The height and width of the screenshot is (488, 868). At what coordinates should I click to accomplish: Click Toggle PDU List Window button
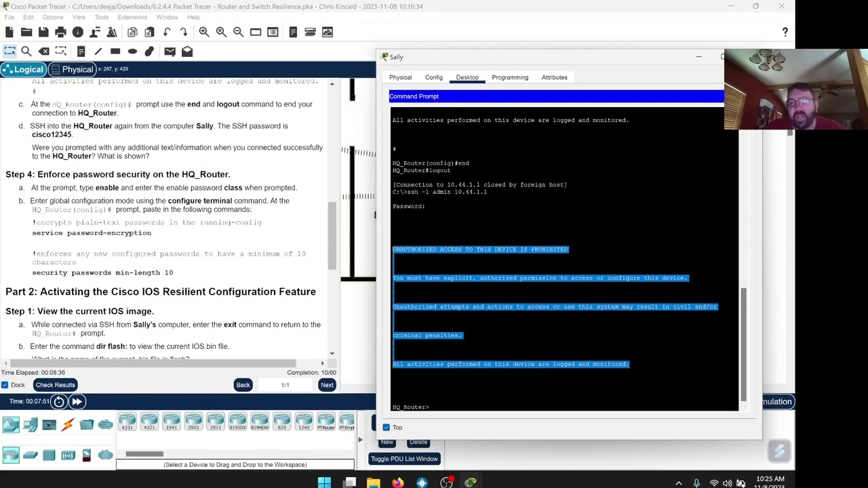[404, 459]
